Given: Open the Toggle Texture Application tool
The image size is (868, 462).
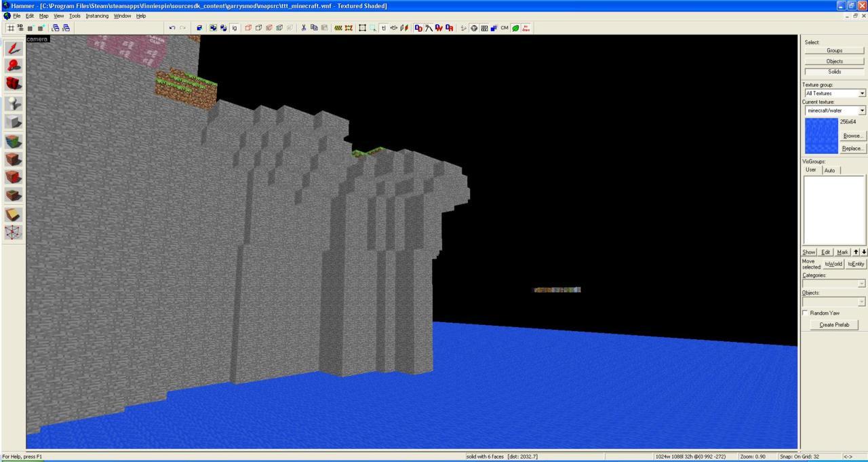Looking at the screenshot, I should click(x=14, y=142).
